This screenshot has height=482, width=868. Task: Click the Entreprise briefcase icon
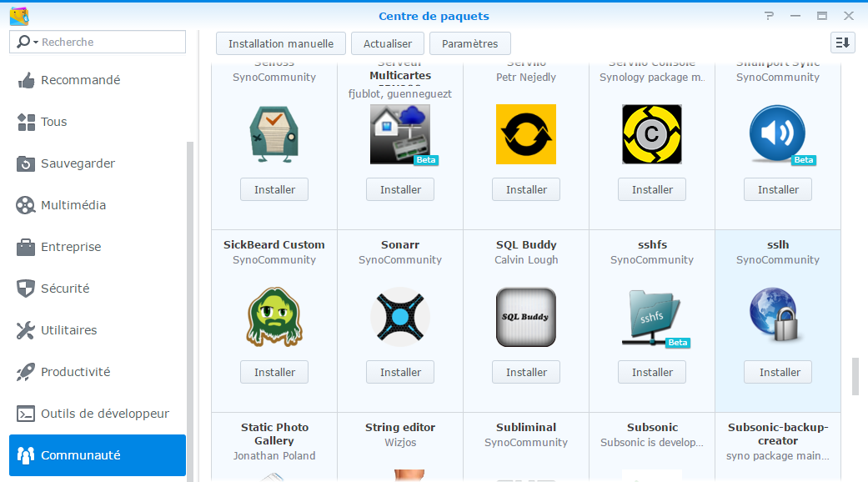26,247
